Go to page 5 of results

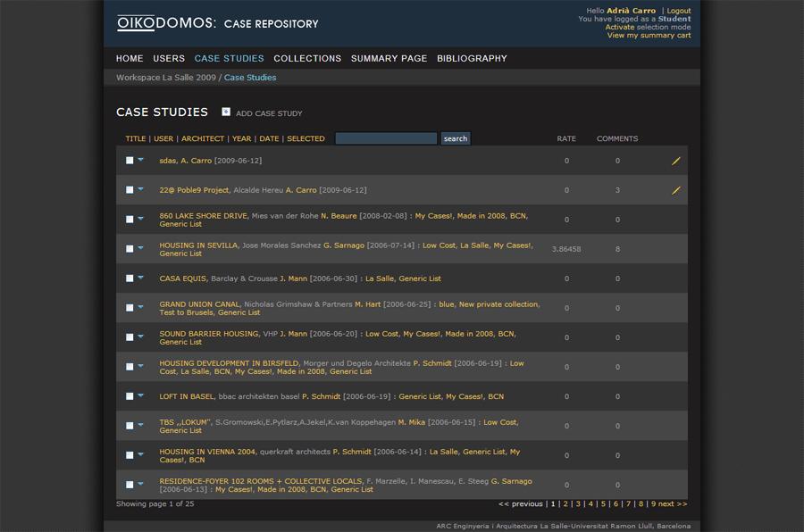(x=603, y=504)
